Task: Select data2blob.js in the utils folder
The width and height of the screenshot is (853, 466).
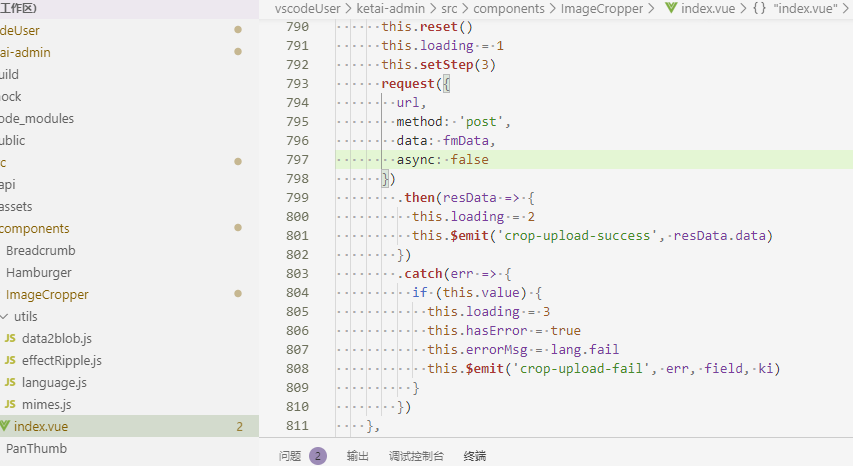Action: click(x=57, y=338)
